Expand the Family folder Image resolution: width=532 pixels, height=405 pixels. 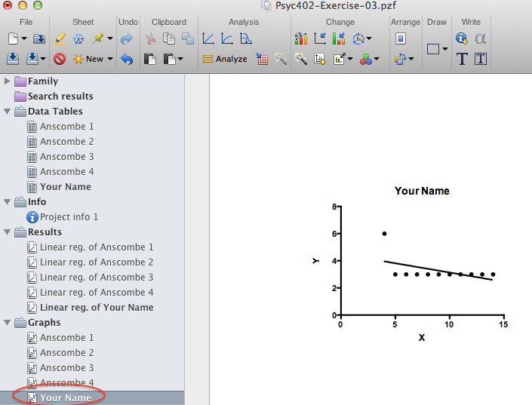click(8, 81)
